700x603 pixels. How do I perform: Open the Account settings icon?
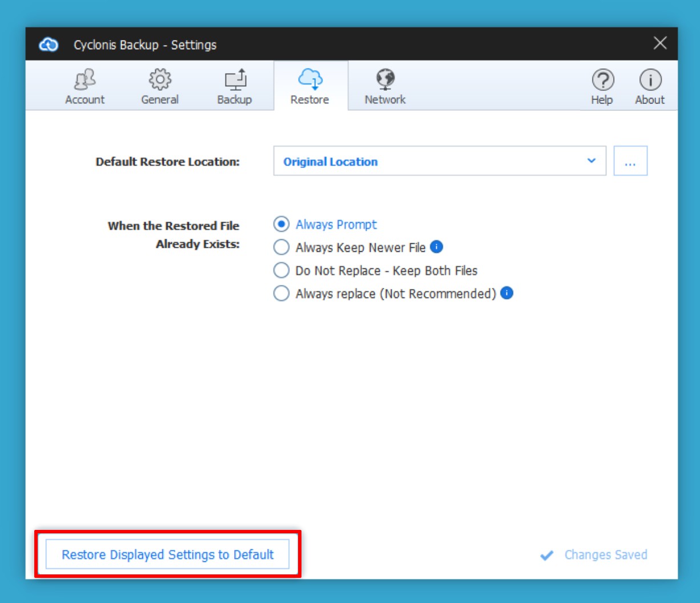point(85,79)
